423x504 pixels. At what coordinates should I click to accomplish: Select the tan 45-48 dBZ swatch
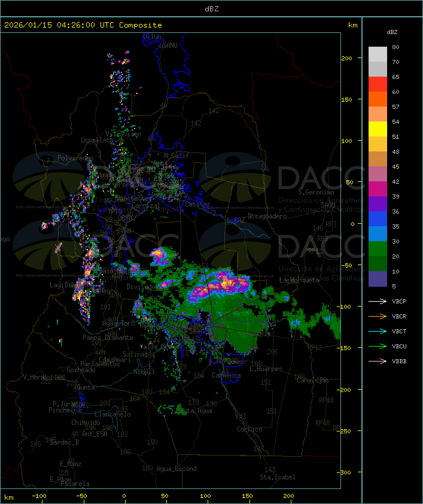(x=378, y=159)
